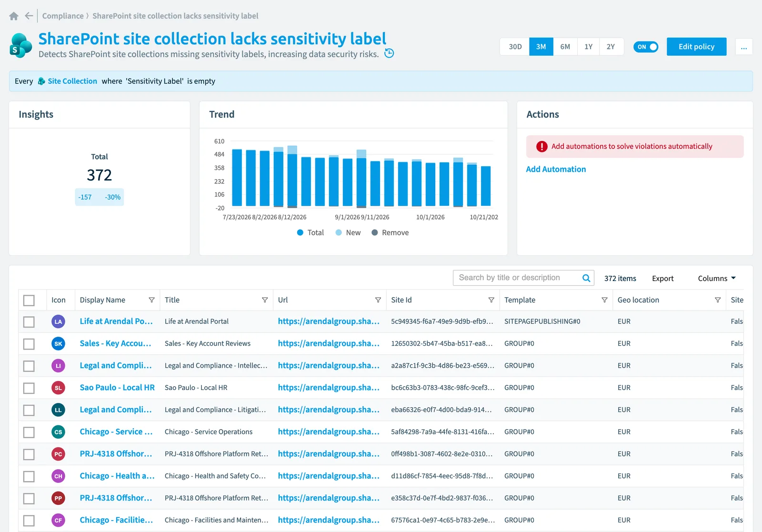Open the Life at Arendal Portal URL link
Viewport: 762px width, 532px height.
pos(329,321)
